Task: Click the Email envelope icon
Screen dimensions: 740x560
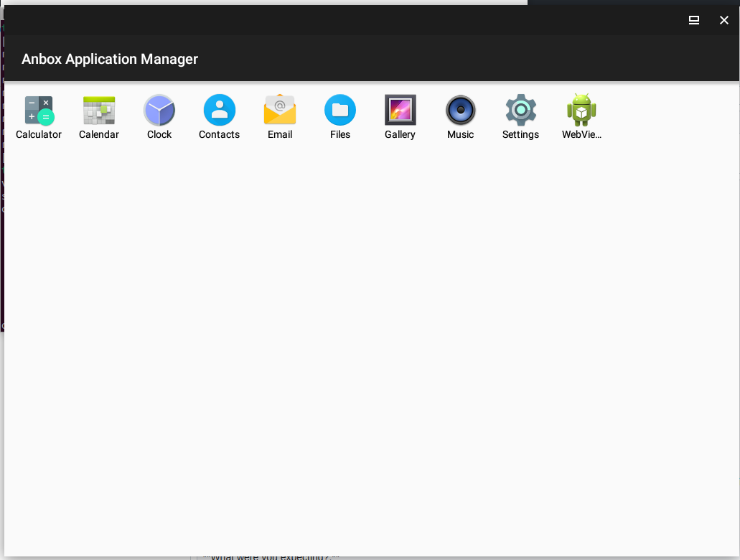Action: click(x=279, y=108)
